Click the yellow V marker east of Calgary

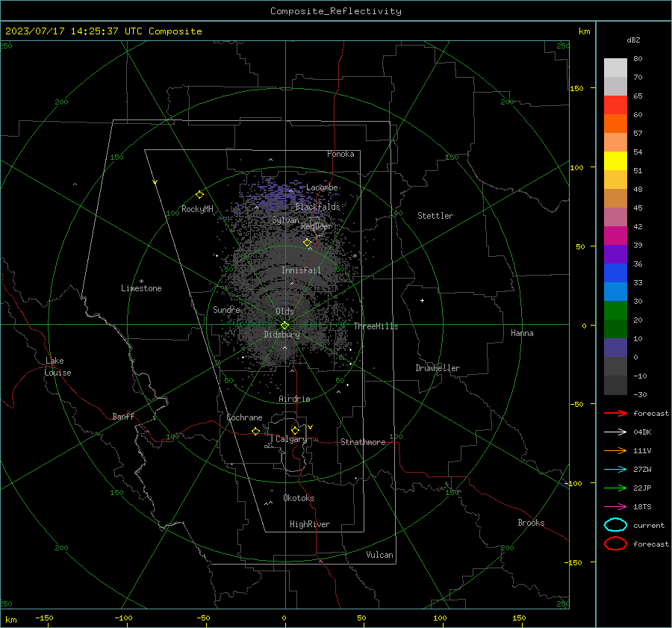[x=311, y=427]
